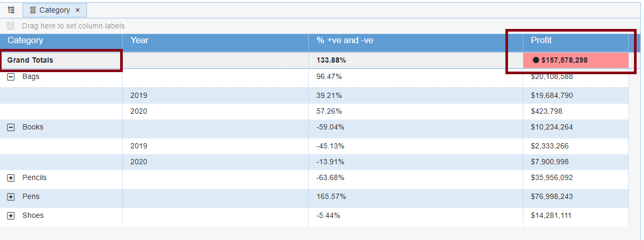Click the tree hierarchy icon at top-left
The width and height of the screenshot is (644, 240).
11,10
